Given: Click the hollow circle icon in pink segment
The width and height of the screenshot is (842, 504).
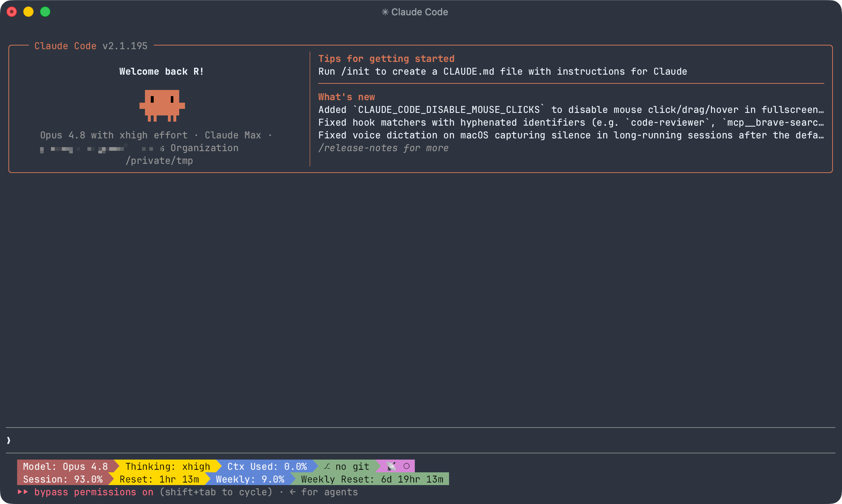Looking at the screenshot, I should tap(406, 466).
